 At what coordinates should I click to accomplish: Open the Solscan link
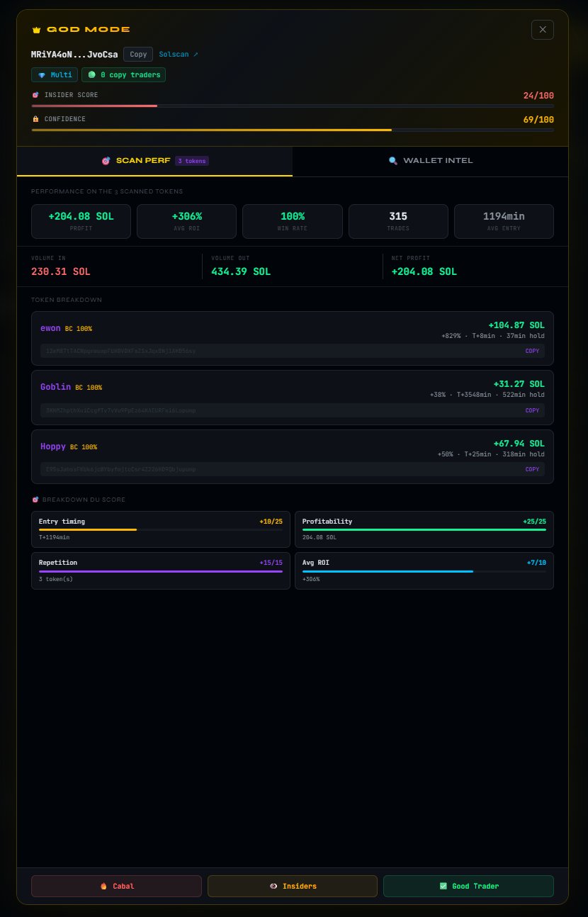tap(179, 54)
